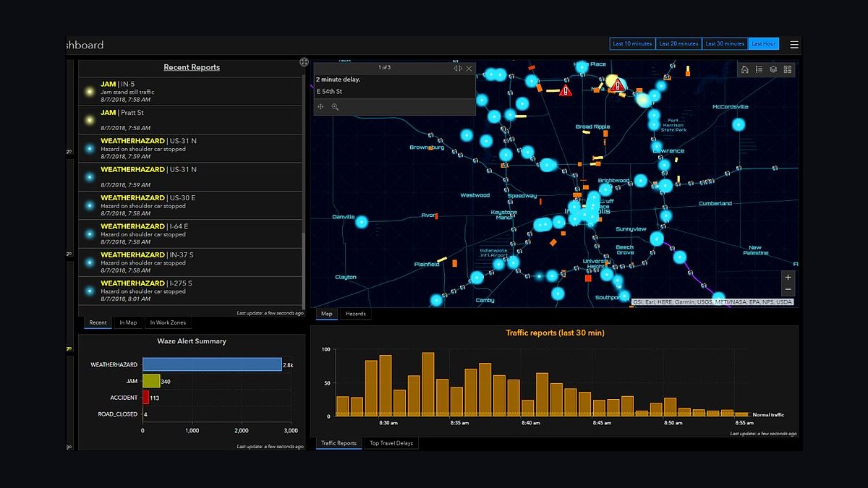This screenshot has height=488, width=868.
Task: Close the 2 minute delay popup
Action: point(469,68)
